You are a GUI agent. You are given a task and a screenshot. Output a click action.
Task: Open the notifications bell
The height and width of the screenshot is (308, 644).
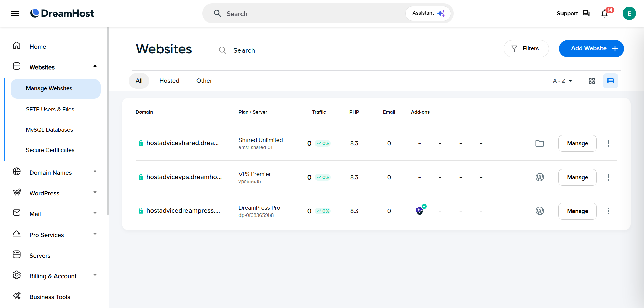(x=604, y=14)
